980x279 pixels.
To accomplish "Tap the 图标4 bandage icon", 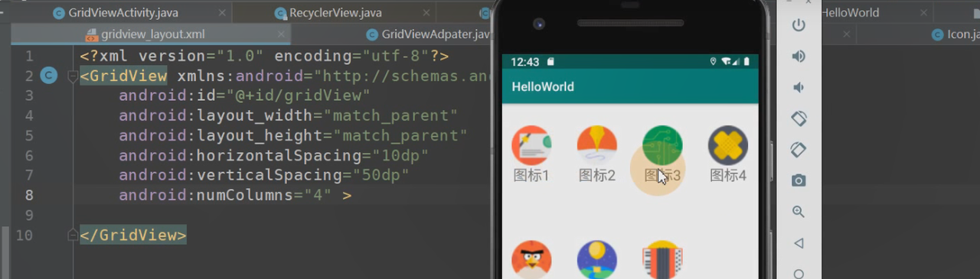I will (x=728, y=145).
